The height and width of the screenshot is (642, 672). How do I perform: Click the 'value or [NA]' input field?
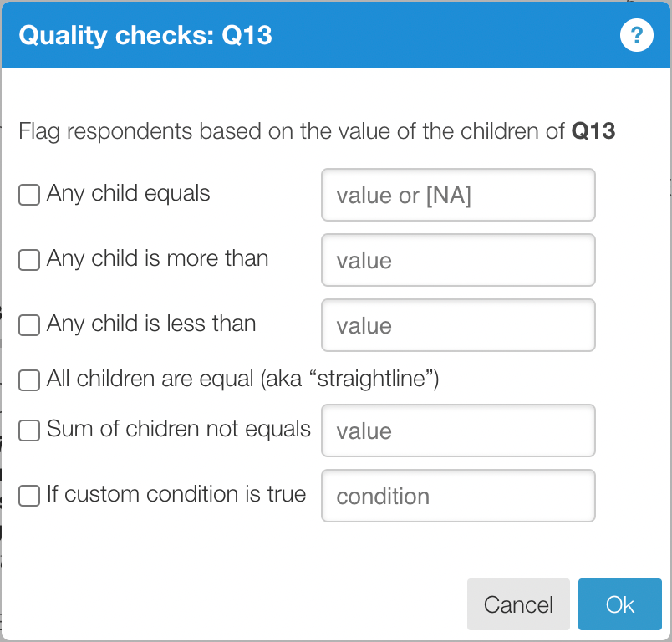(x=458, y=195)
